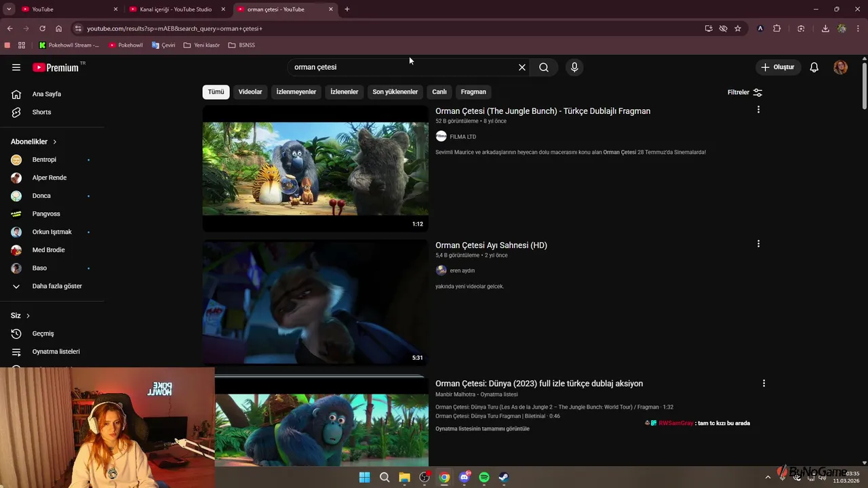Click Oynatma listesinin tamamını görüntüle link

[x=482, y=429]
